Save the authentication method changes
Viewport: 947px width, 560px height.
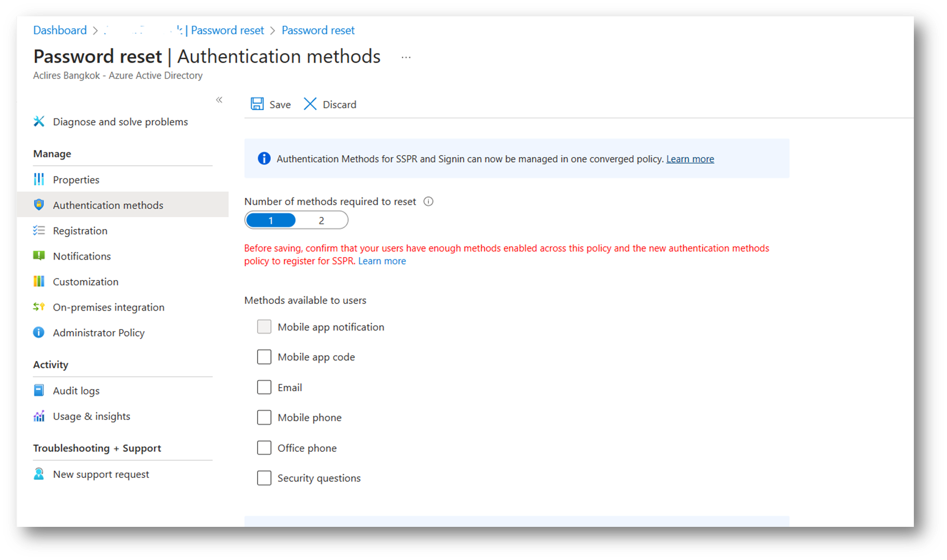(x=270, y=104)
